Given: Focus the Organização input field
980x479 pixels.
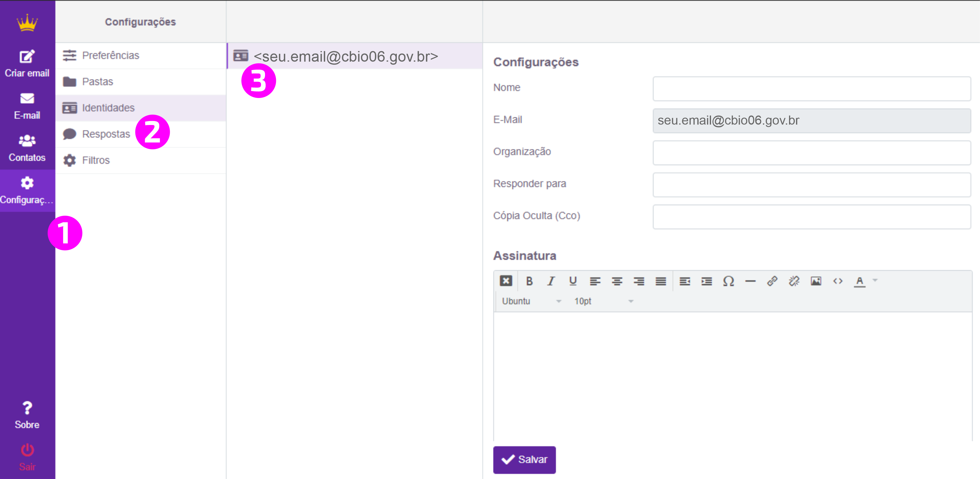Looking at the screenshot, I should (x=812, y=153).
